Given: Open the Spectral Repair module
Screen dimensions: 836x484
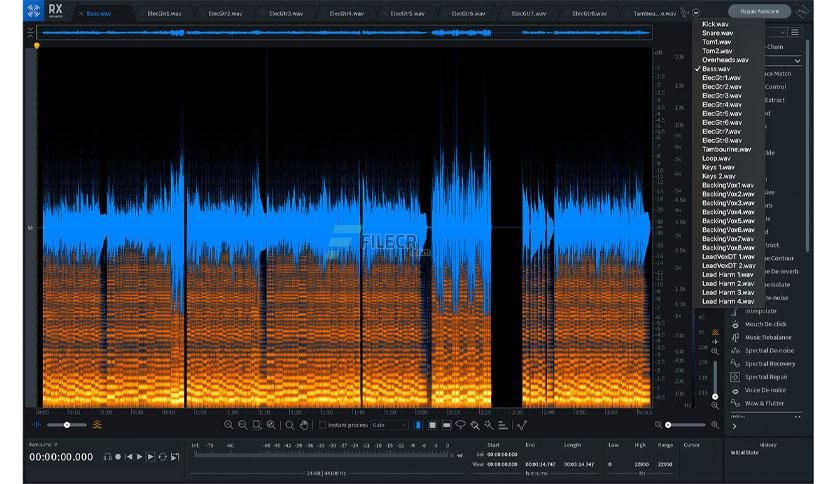Looking at the screenshot, I should [x=766, y=377].
